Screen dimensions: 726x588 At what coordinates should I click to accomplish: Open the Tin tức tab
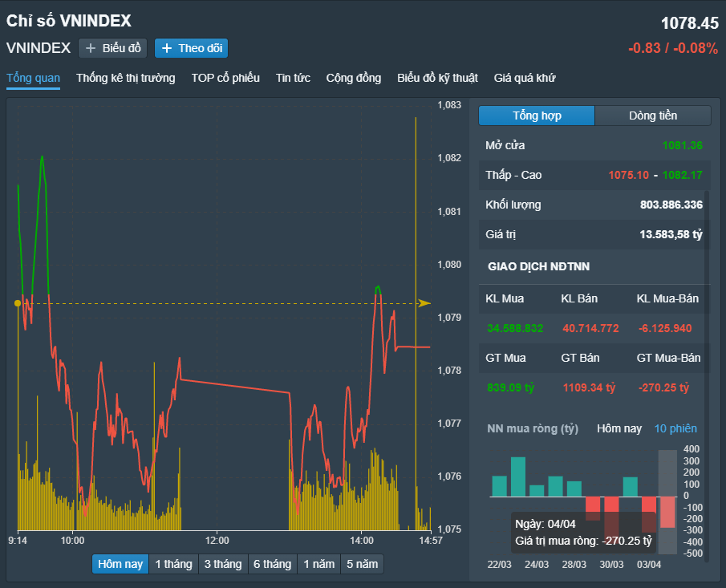pos(293,78)
